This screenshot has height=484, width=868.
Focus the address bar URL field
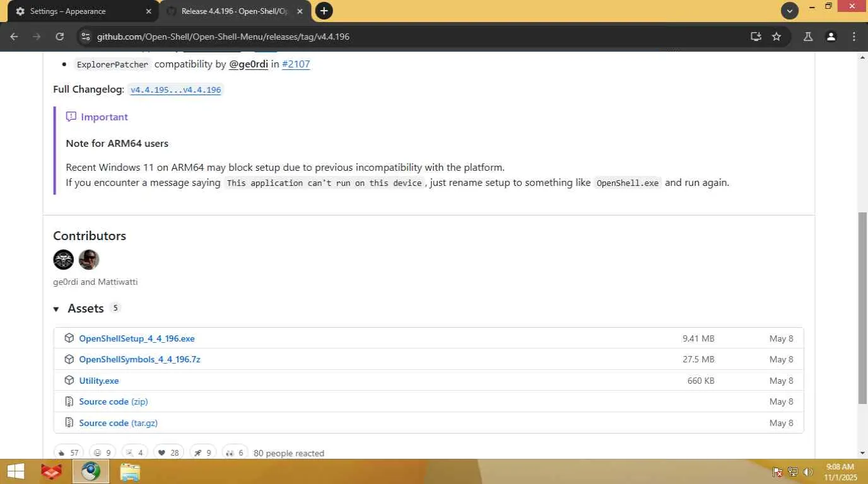[x=416, y=37]
